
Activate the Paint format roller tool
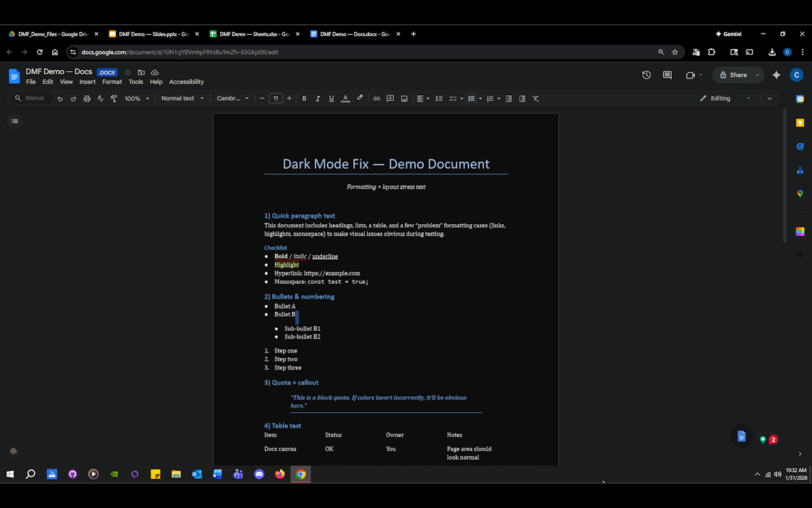click(x=114, y=98)
